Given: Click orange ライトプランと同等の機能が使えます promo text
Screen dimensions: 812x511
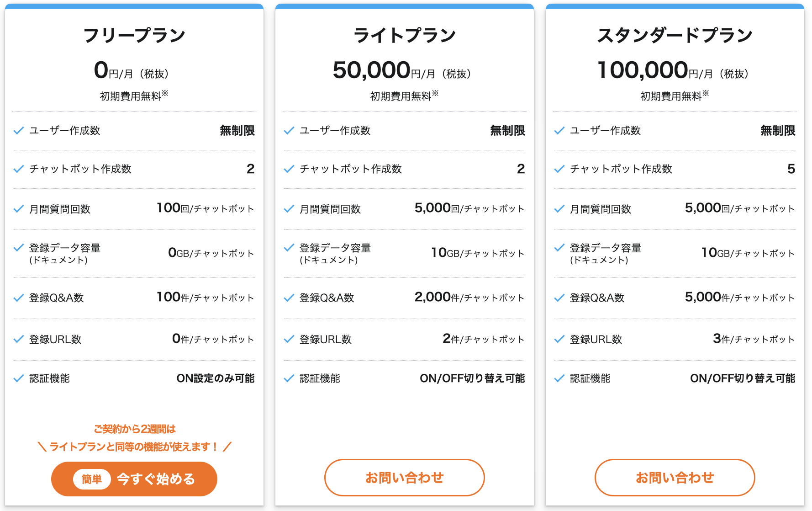Looking at the screenshot, I should [x=134, y=447].
